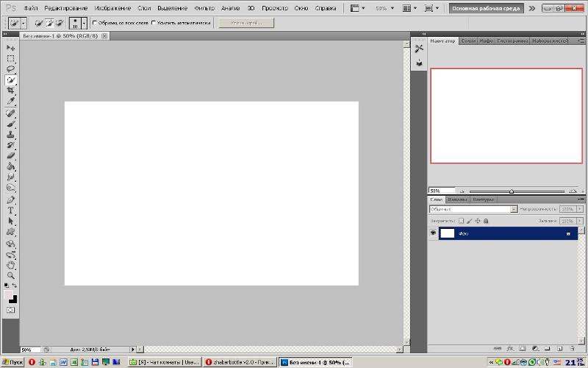Select the Horizontal Type tool
The height and width of the screenshot is (368, 588).
(10, 210)
